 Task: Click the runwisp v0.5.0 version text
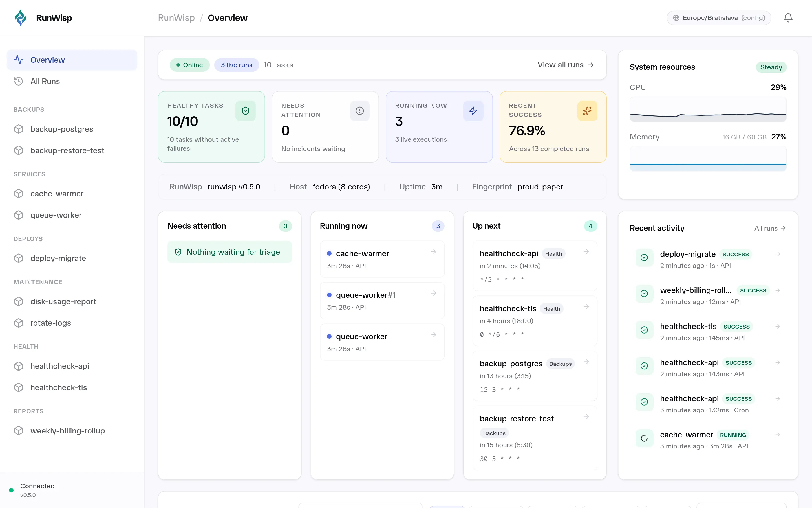(234, 187)
